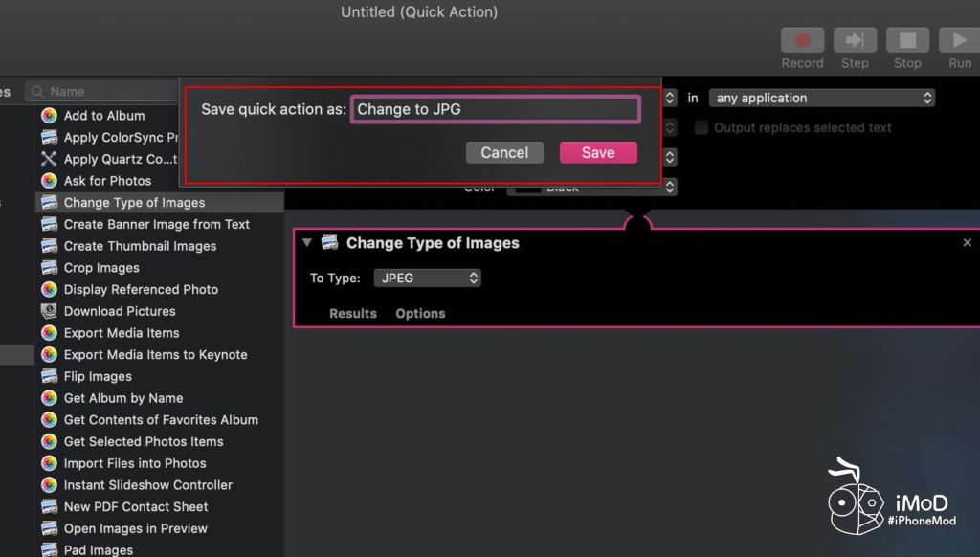Click the quick action name text field
Screen dimensions: 980x557
[495, 109]
